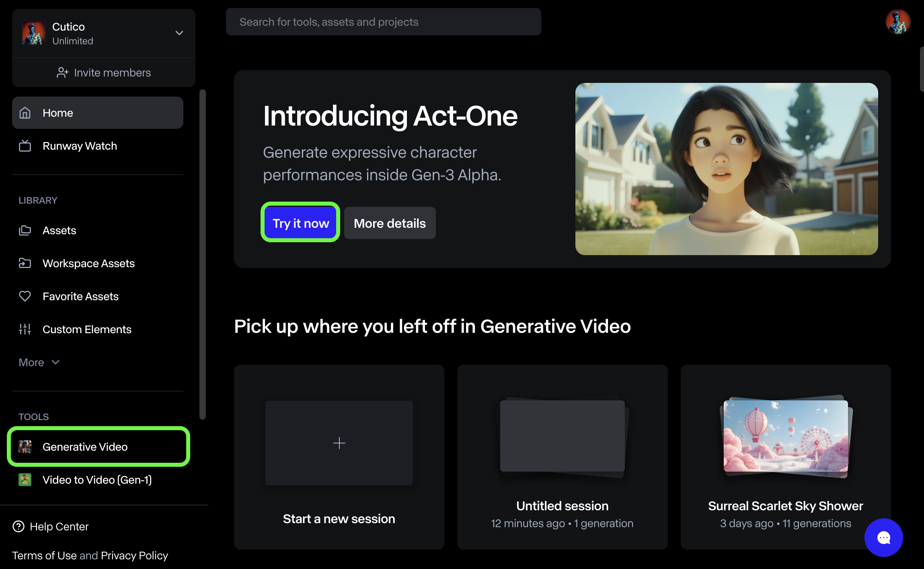Click the Help Center question mark icon

point(18,526)
